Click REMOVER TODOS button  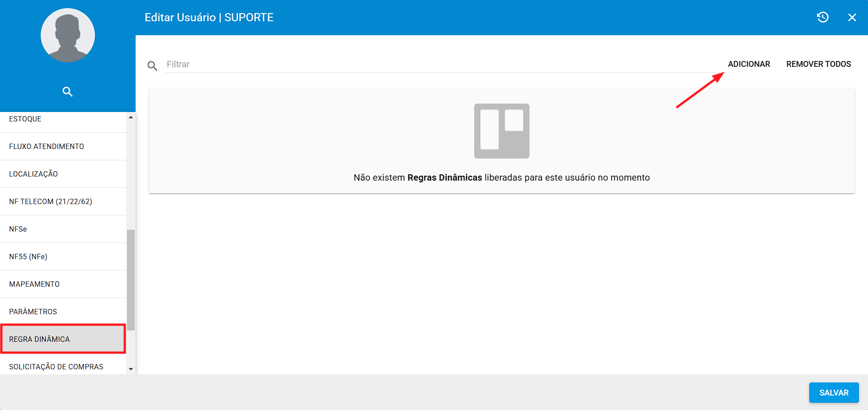(x=818, y=64)
